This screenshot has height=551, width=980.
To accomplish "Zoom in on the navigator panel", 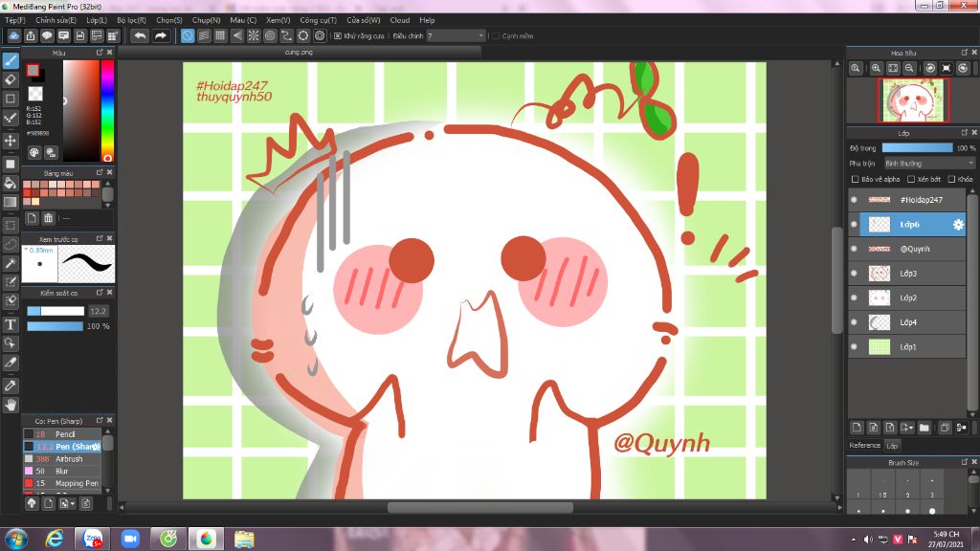I will point(877,68).
